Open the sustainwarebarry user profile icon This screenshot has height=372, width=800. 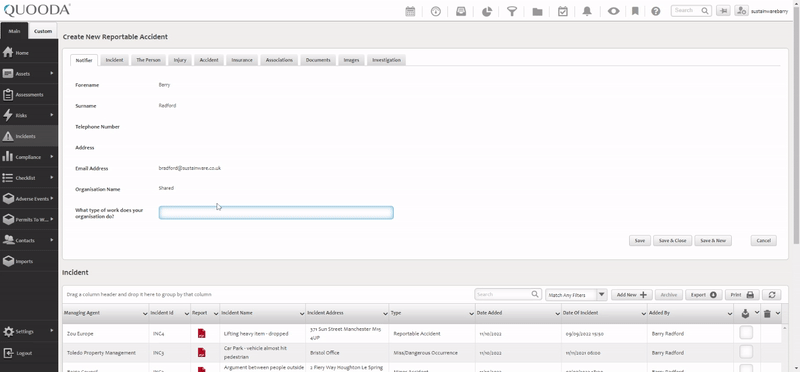(x=741, y=11)
